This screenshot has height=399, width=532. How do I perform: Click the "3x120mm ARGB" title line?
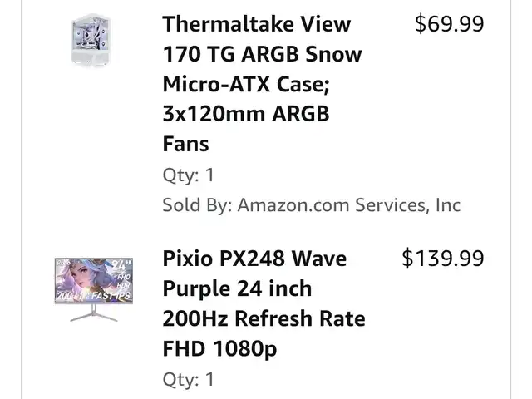tap(246, 114)
